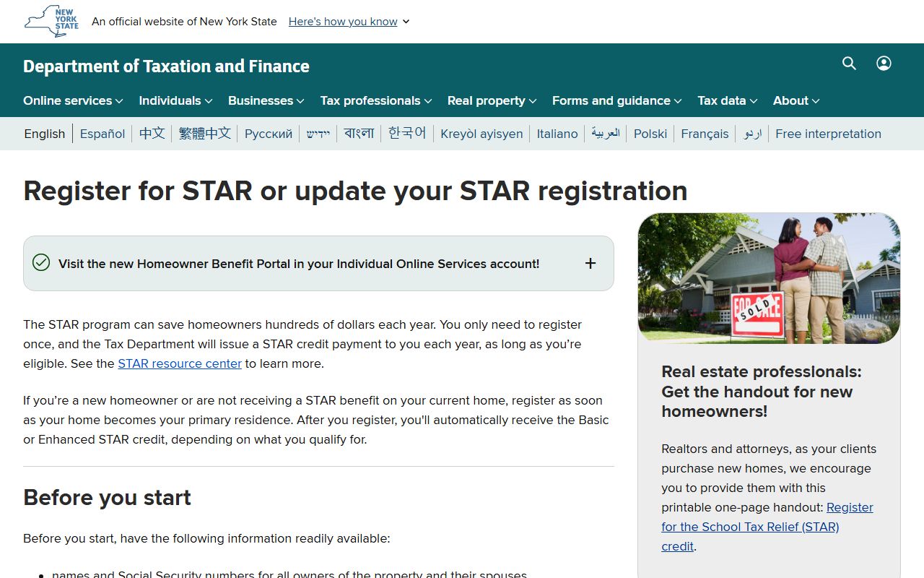Switch language to العربية

(x=606, y=134)
